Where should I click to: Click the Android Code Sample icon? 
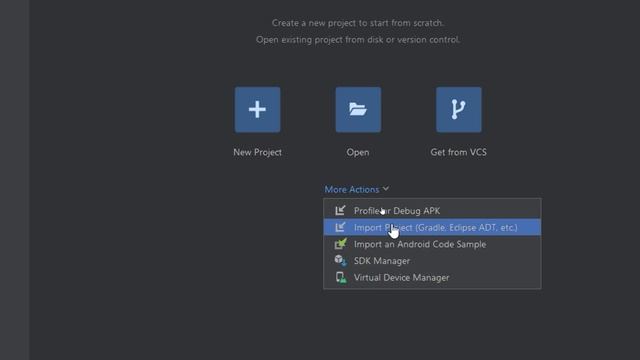point(340,244)
